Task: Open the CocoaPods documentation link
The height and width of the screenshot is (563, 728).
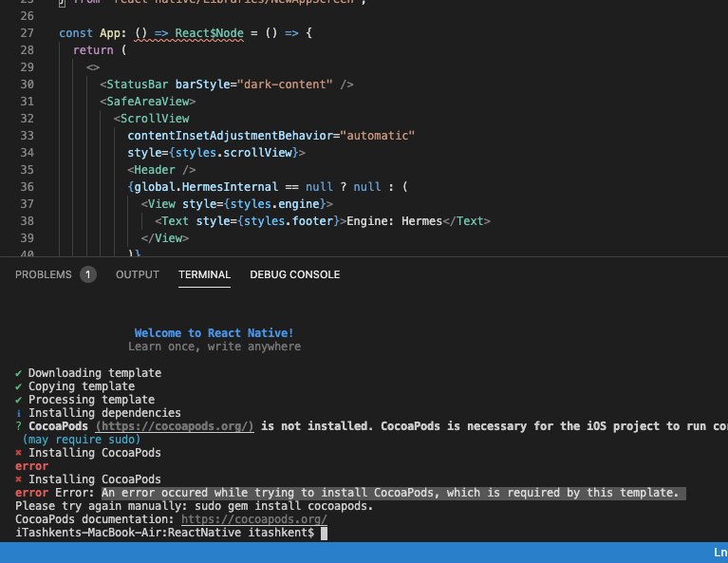Action: click(254, 519)
